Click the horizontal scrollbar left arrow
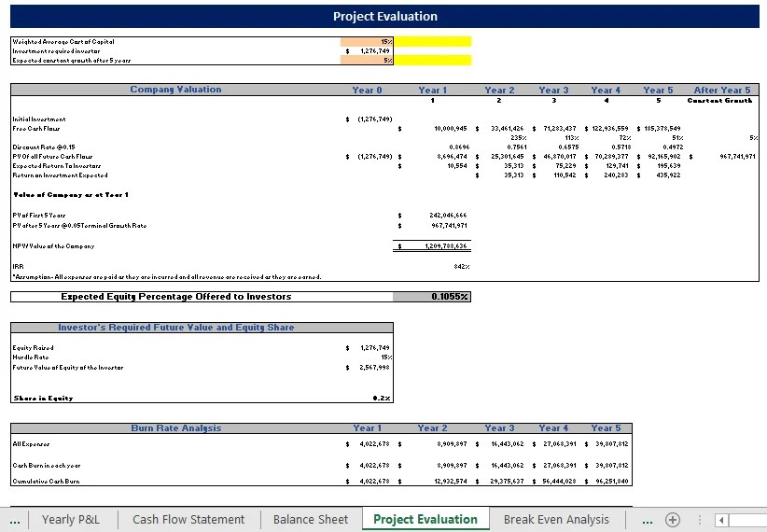767x532 pixels. click(721, 520)
